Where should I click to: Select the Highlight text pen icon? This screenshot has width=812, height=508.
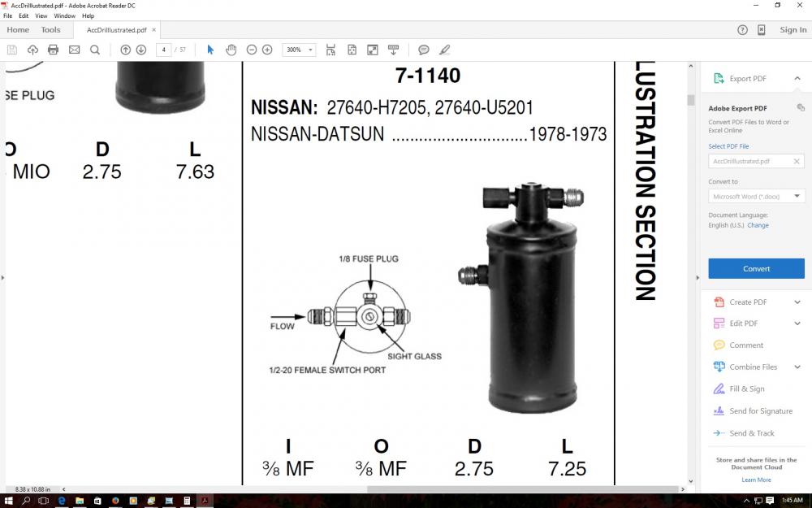click(444, 50)
